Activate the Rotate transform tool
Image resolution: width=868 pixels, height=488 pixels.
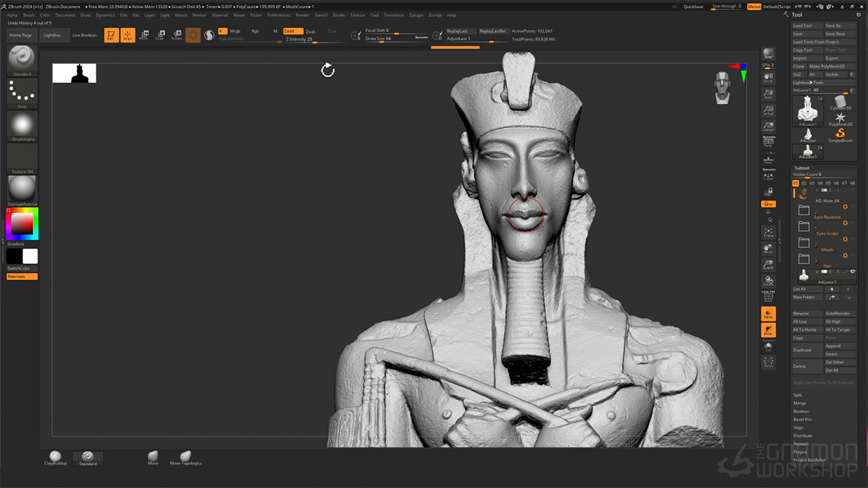pyautogui.click(x=176, y=35)
